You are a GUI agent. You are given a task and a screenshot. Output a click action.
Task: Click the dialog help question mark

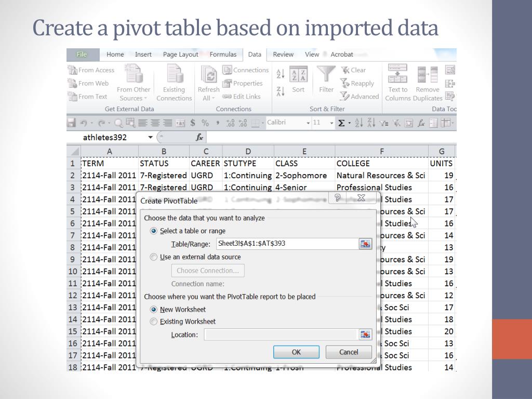[x=337, y=198]
